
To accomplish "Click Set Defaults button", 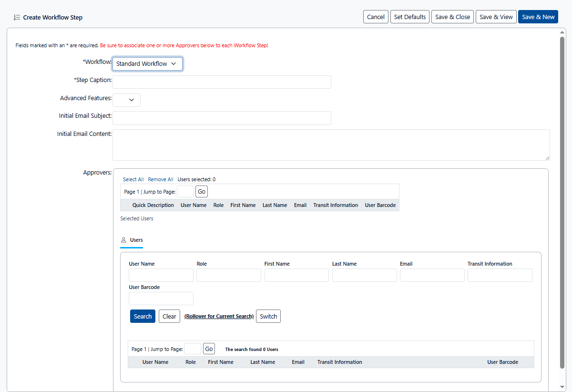I will [410, 17].
